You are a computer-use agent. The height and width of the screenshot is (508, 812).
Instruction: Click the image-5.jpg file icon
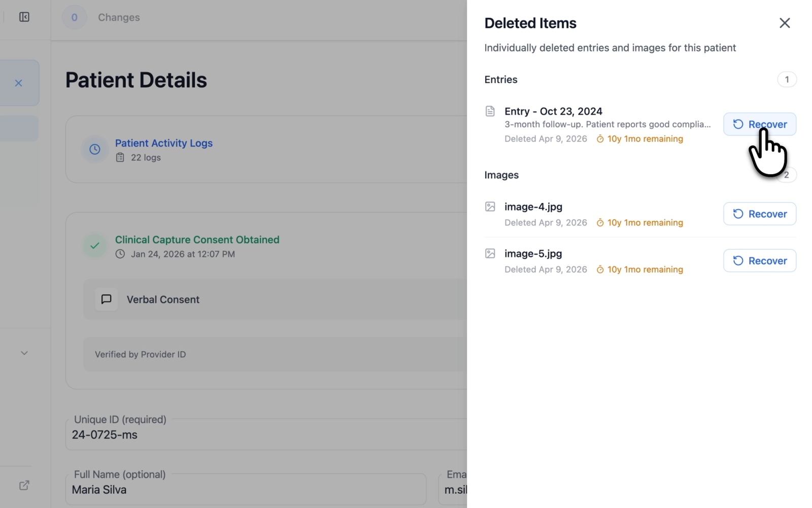(x=490, y=253)
